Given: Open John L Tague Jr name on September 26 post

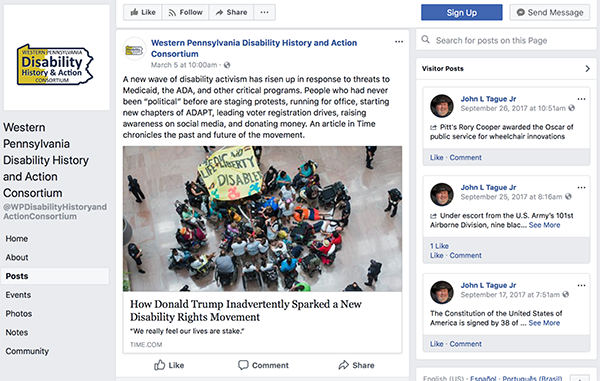Looking at the screenshot, I should (488, 99).
